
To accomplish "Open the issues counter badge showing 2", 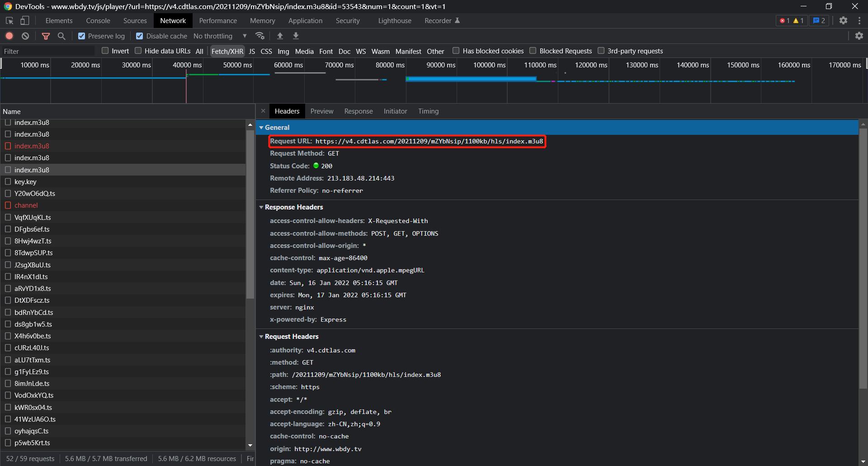I will pyautogui.click(x=819, y=21).
